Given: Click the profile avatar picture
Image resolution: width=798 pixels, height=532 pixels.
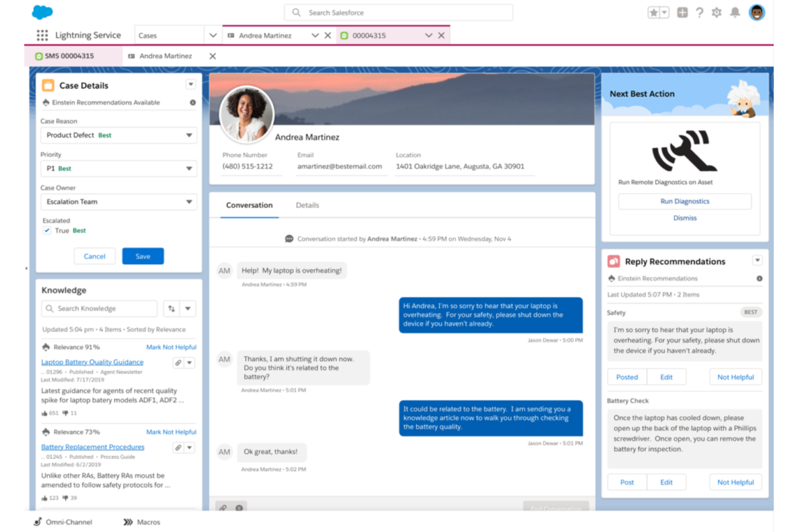Looking at the screenshot, I should point(756,12).
